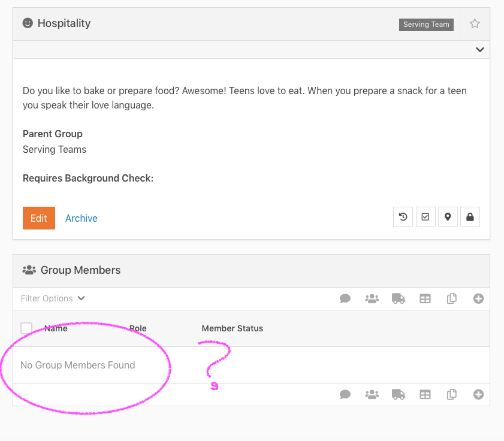Sort by Member Status column header
The image size is (504, 441).
[232, 328]
